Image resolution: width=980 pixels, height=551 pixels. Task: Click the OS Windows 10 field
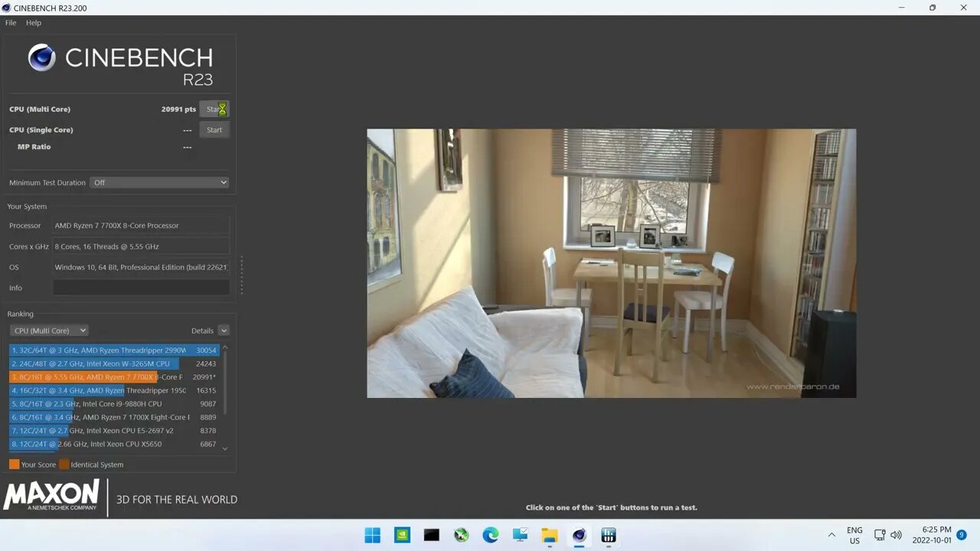click(x=141, y=267)
